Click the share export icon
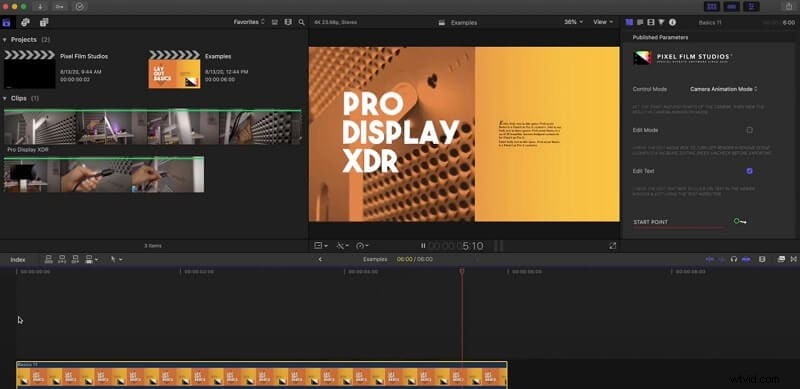The image size is (800, 389). 789,7
